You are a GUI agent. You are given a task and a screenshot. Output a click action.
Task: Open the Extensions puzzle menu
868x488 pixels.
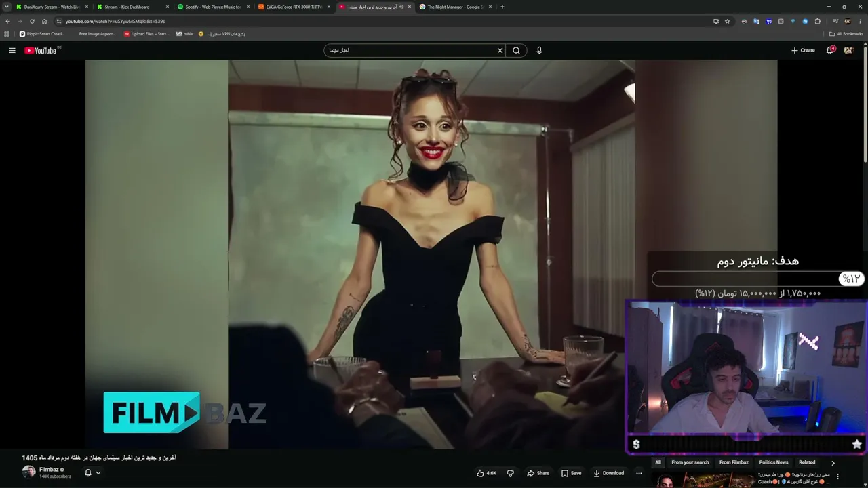(817, 21)
